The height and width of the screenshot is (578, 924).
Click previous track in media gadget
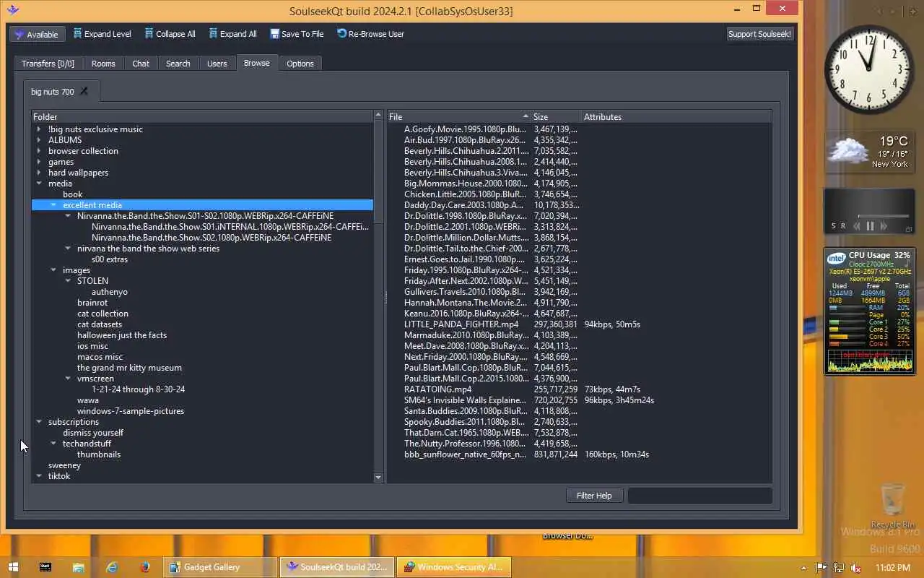point(857,226)
